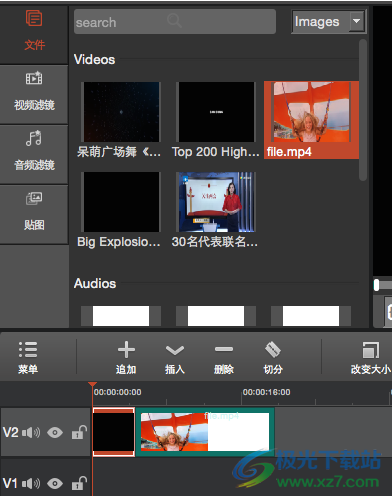The height and width of the screenshot is (498, 392).
Task: Open the 音频滤镜 audio filters panel
Action: [34, 154]
